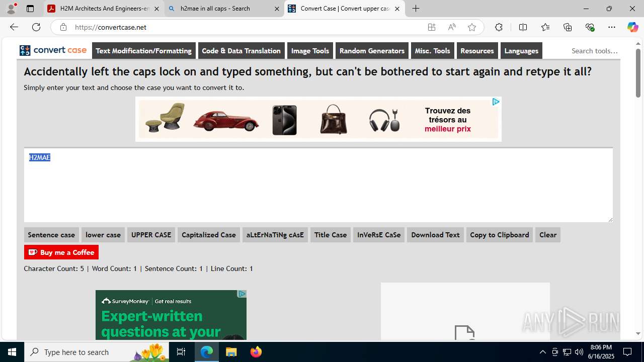This screenshot has width=644, height=362.
Task: Apply InVeRsE CaSe to the text
Action: [x=379, y=235]
